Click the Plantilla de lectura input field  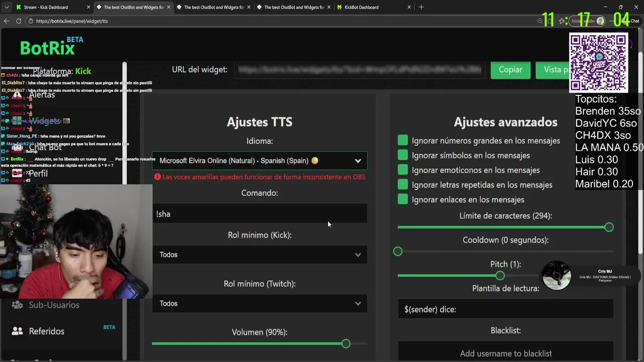(x=505, y=309)
